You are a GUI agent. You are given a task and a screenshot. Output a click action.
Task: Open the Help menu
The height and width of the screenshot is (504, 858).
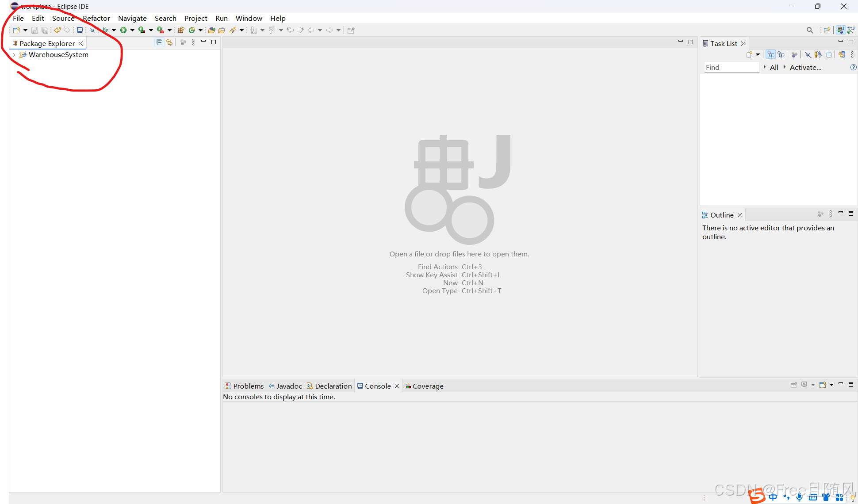coord(278,18)
